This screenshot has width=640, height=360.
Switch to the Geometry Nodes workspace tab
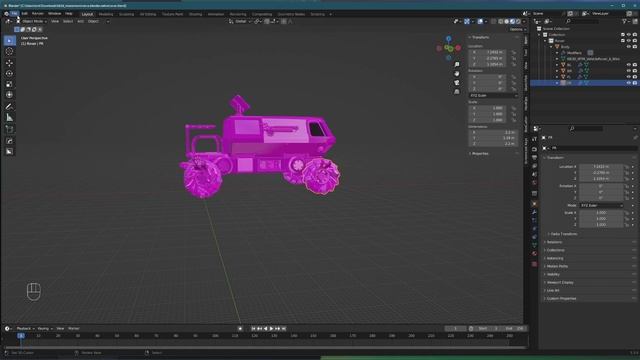[x=291, y=14]
